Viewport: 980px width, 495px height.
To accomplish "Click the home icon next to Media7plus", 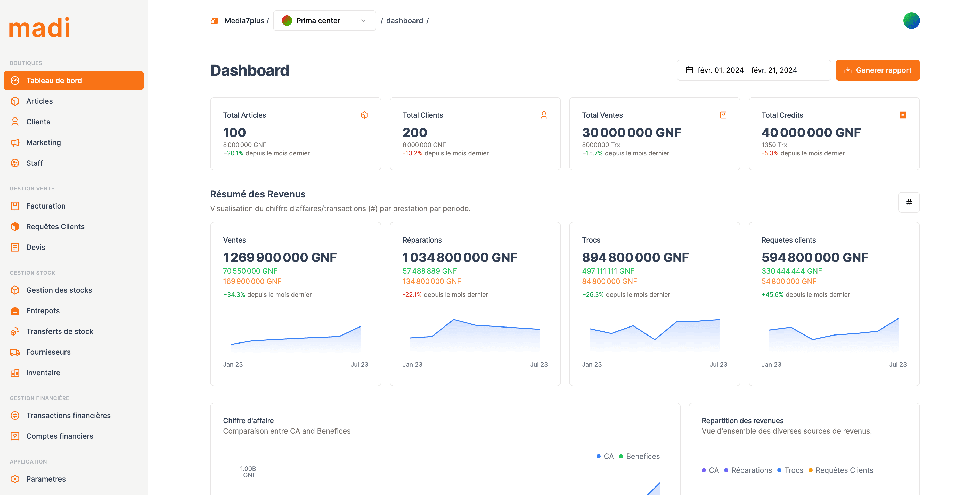I will pos(214,21).
